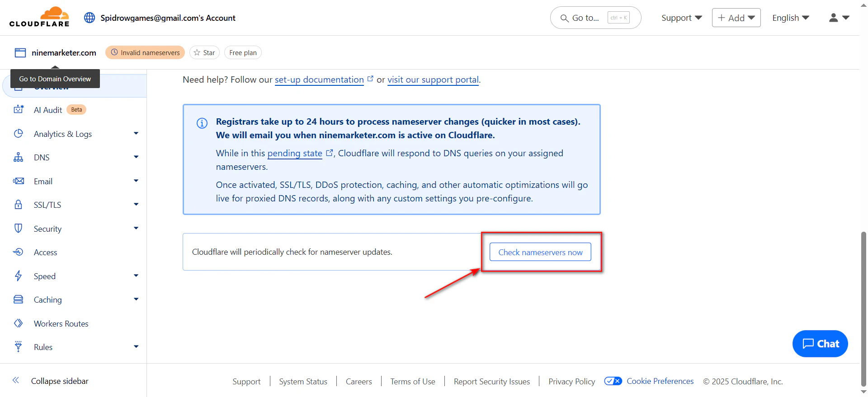Click the search magnifier icon
Screen dimensions: 868x397
coord(564,18)
